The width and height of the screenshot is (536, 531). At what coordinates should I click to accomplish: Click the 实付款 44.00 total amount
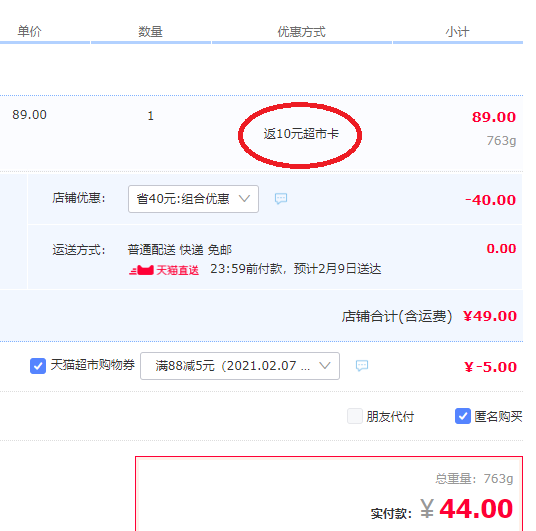click(x=476, y=509)
